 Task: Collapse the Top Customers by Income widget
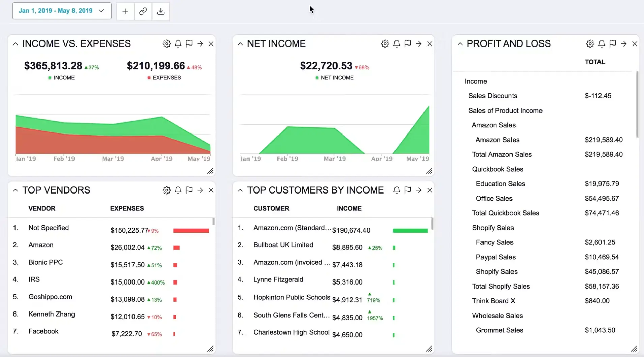pos(240,190)
